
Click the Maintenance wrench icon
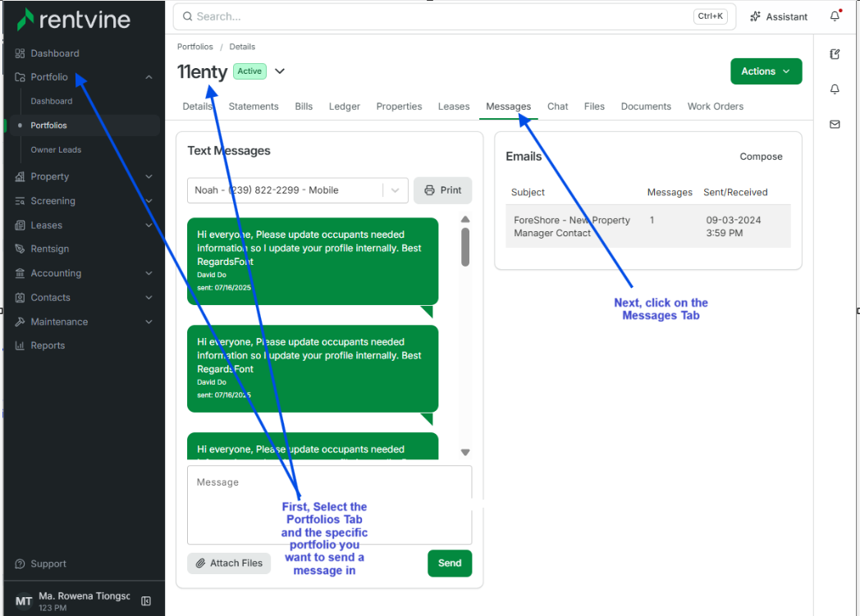pos(21,322)
